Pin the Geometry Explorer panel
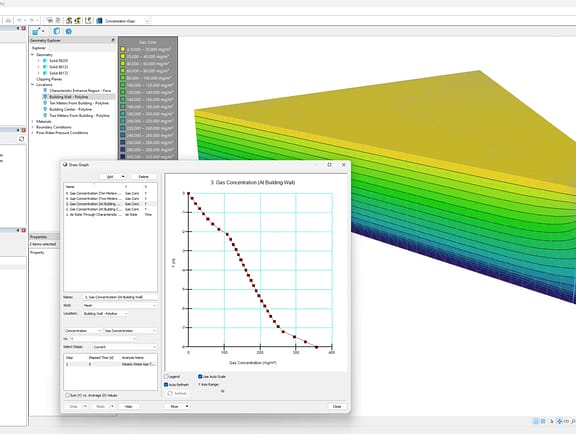Screen dimensions: 576x434 [x=113, y=40]
